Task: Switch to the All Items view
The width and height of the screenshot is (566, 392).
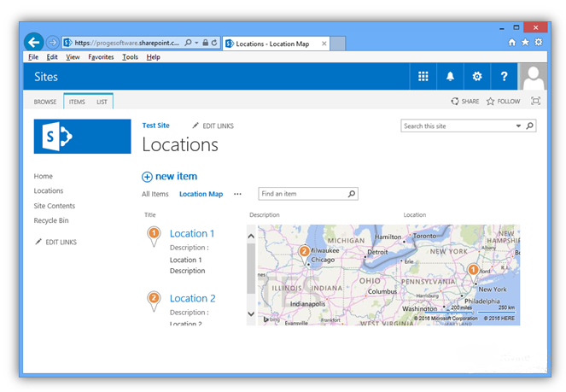Action: (x=155, y=194)
